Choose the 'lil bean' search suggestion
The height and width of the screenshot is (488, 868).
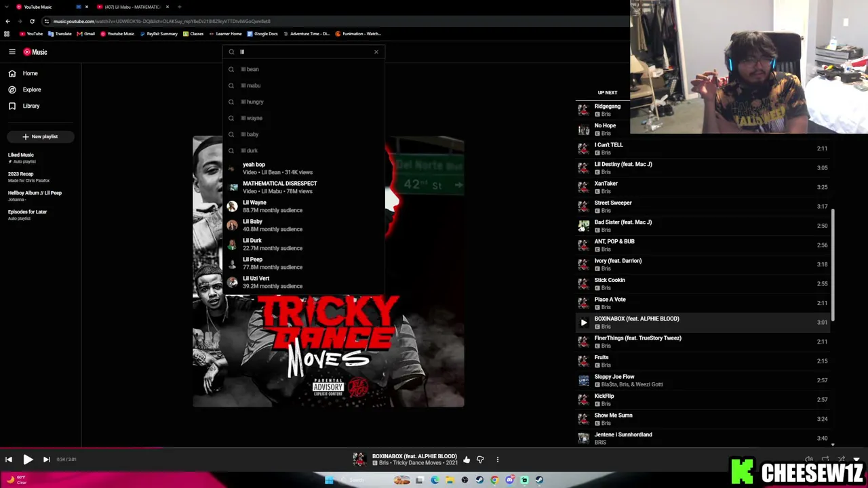[x=304, y=69]
